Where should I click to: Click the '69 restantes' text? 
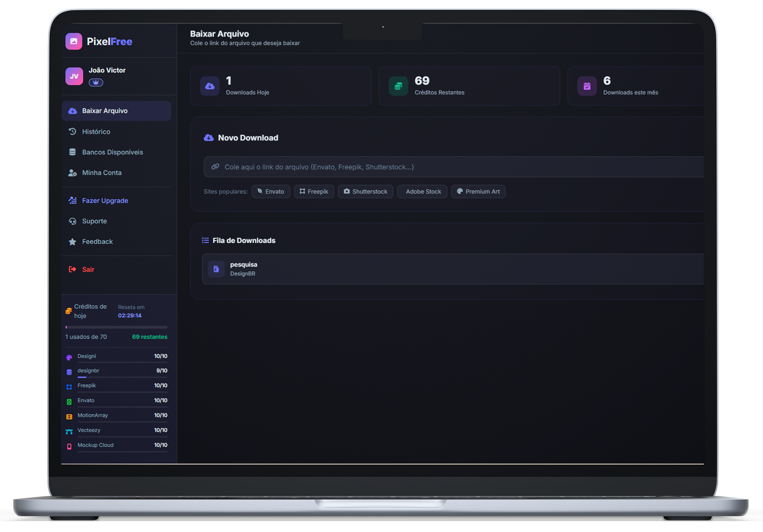150,337
